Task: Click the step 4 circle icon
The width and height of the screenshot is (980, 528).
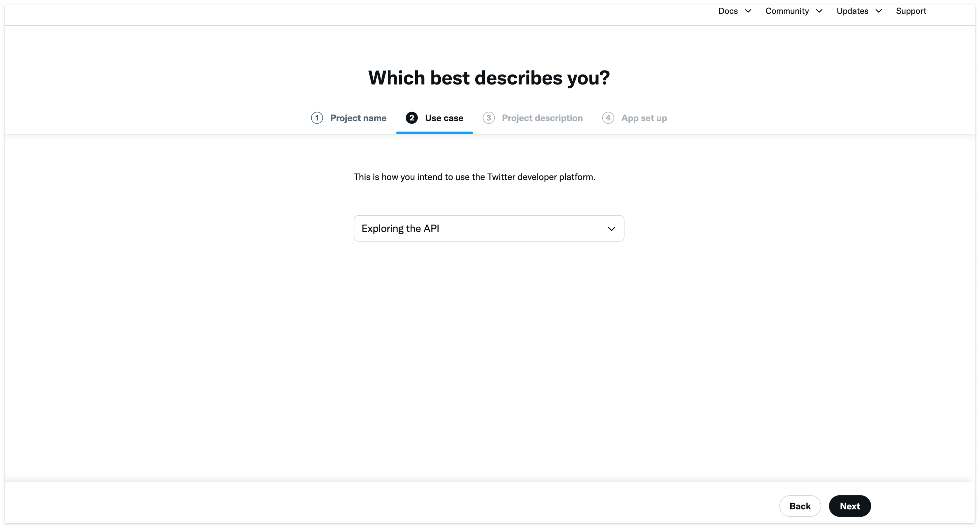Action: point(608,118)
